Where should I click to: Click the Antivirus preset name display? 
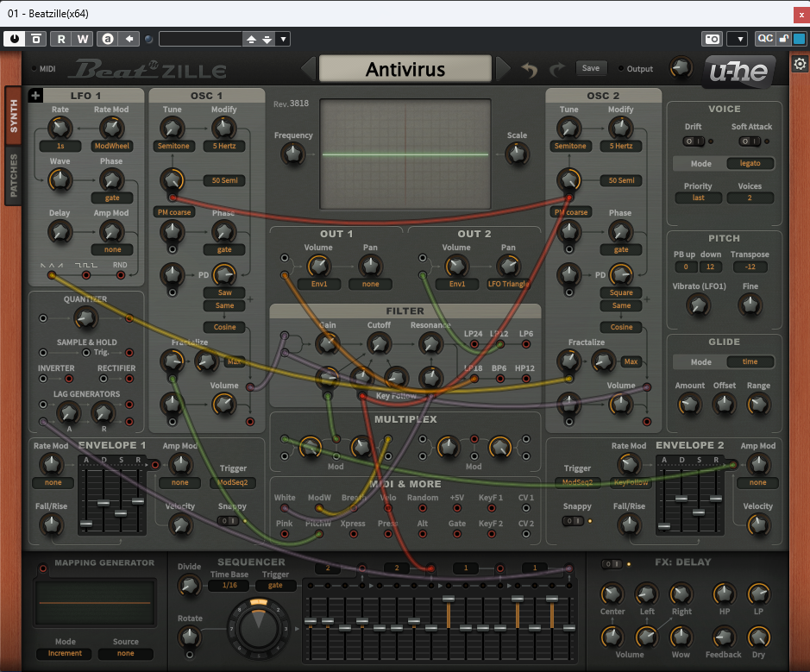tap(405, 69)
